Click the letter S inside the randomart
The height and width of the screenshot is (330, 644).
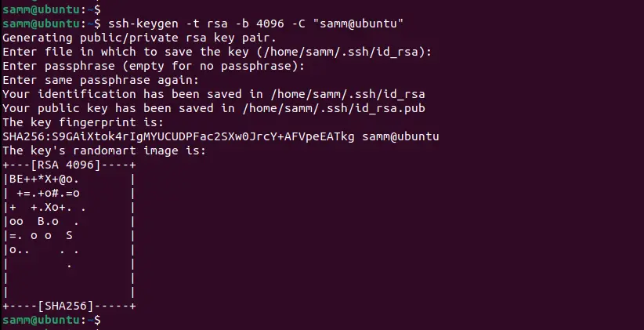click(x=69, y=235)
